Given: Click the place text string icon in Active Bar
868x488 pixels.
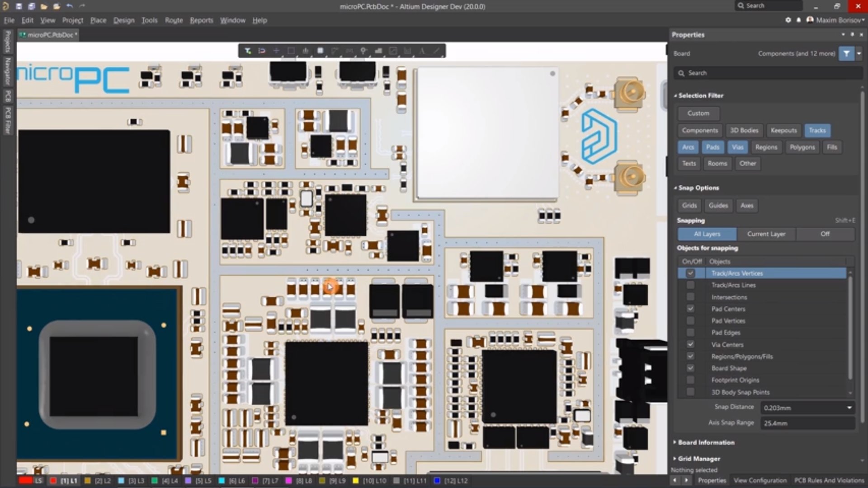Looking at the screenshot, I should click(x=422, y=51).
